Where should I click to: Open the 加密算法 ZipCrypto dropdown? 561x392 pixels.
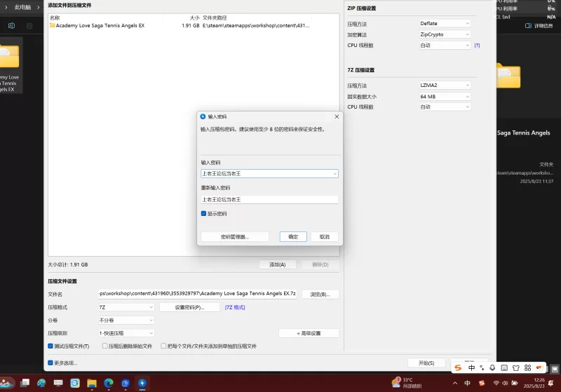(445, 34)
